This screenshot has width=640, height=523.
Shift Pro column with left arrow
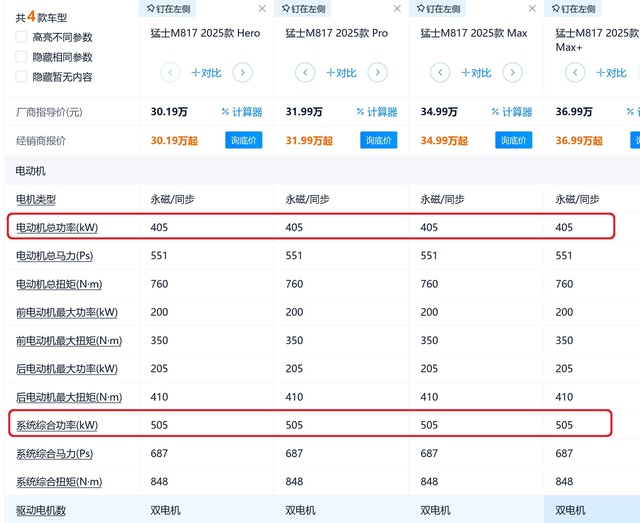(305, 73)
